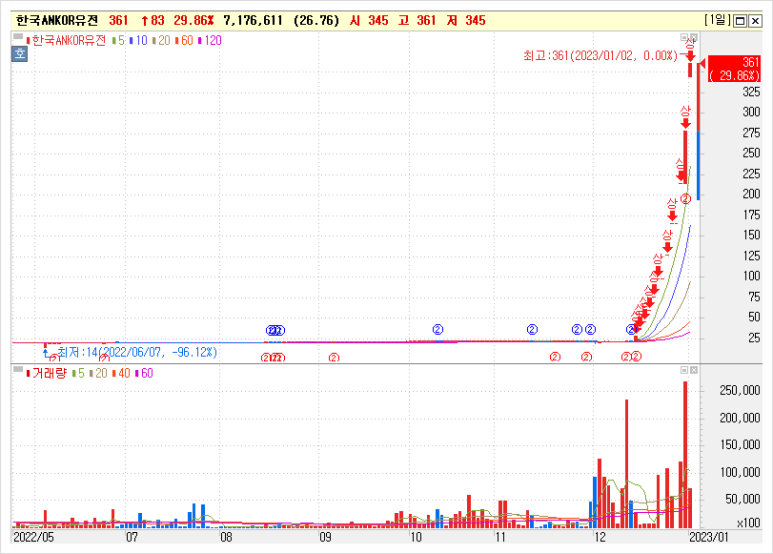This screenshot has width=773, height=554.
Task: Click the red 상 upper-limit arrow at the chart peak
Action: pyautogui.click(x=690, y=51)
